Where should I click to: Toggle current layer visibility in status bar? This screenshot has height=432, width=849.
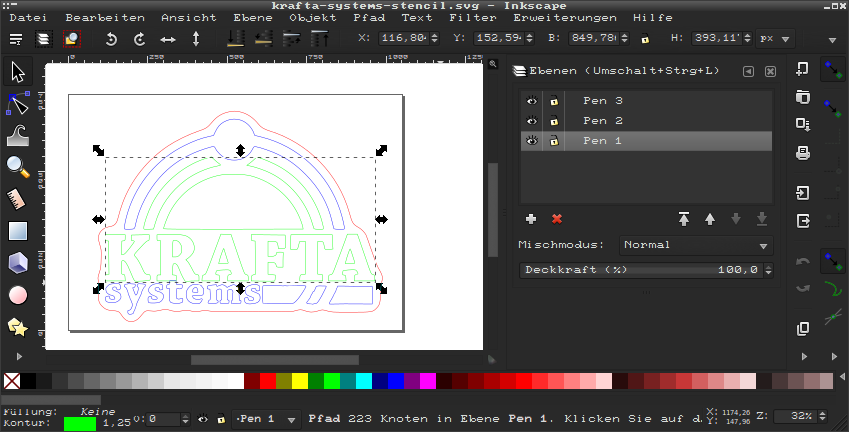pos(203,418)
